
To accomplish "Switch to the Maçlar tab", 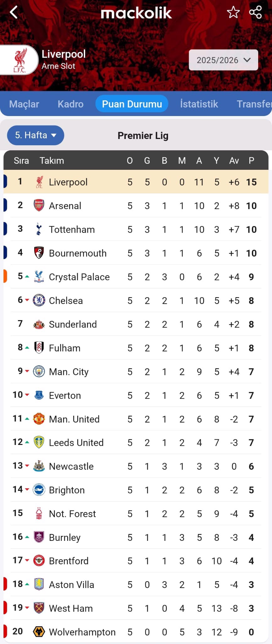I will pyautogui.click(x=24, y=104).
